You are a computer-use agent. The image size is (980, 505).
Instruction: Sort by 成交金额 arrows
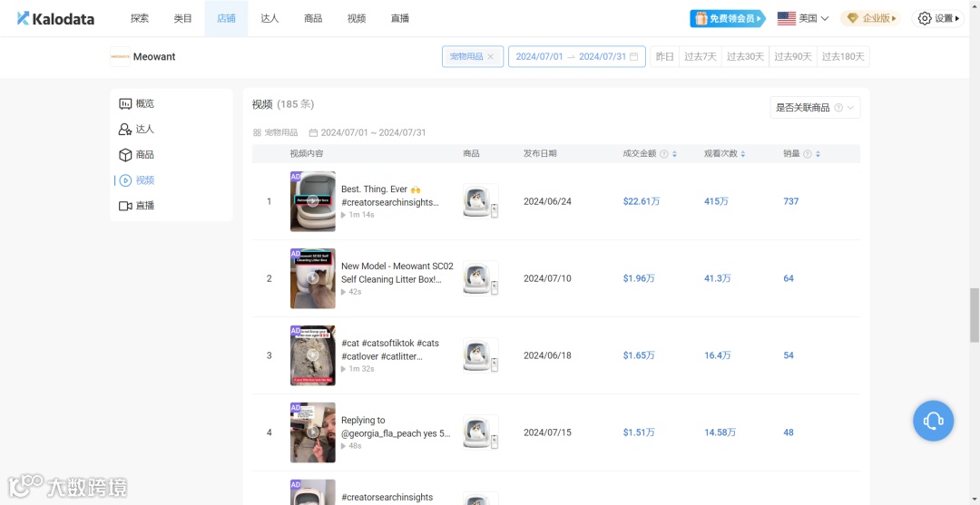[x=674, y=154]
